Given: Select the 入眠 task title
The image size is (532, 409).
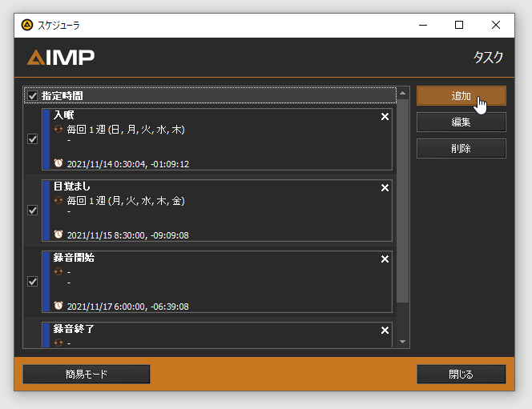Looking at the screenshot, I should tap(64, 115).
